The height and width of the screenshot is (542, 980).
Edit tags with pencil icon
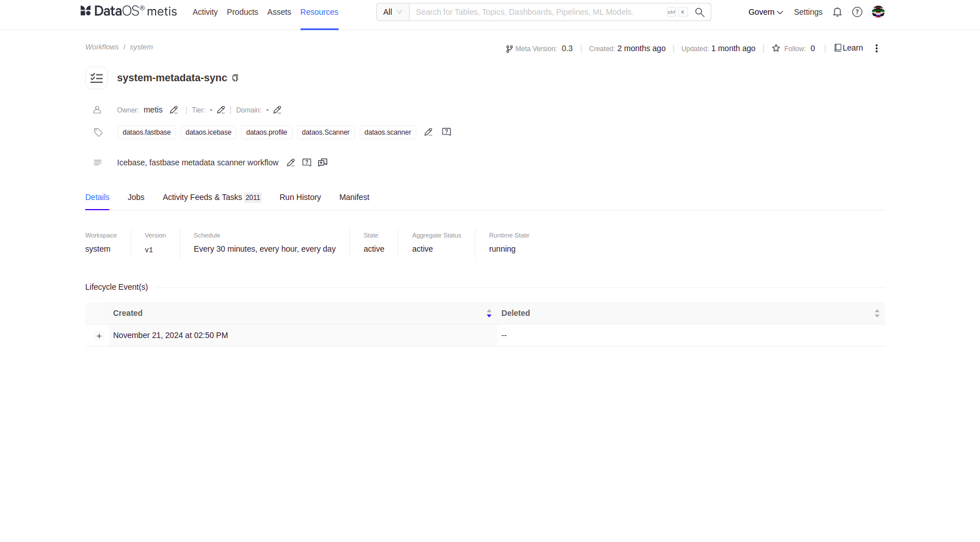click(428, 132)
